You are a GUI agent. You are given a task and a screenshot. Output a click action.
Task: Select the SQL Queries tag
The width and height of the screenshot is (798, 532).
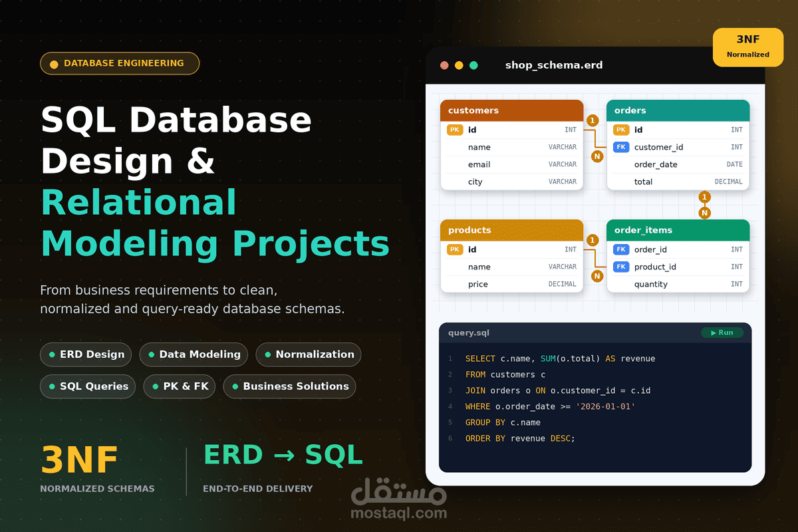click(x=88, y=386)
